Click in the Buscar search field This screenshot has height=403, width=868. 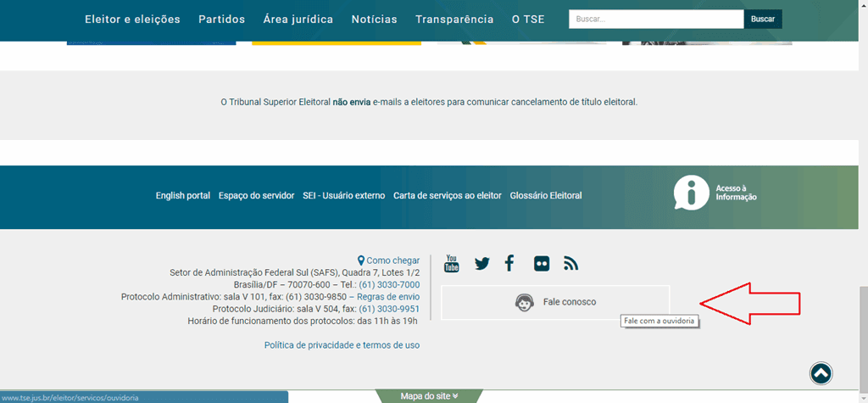coord(656,19)
